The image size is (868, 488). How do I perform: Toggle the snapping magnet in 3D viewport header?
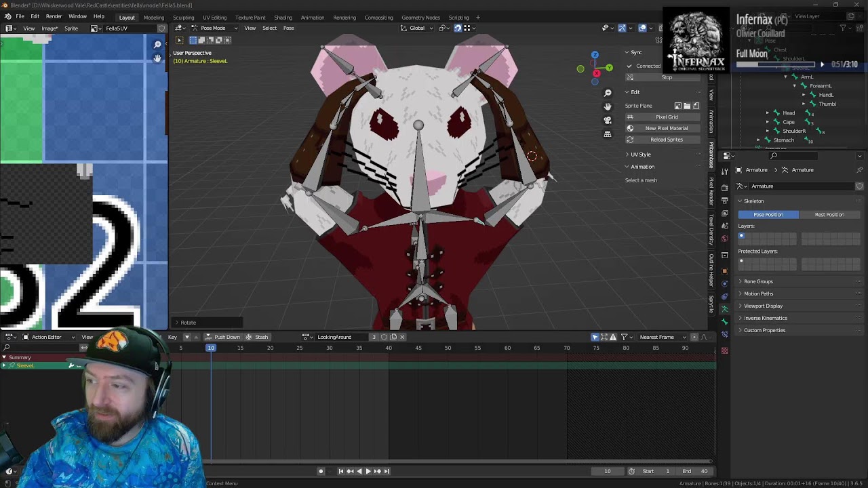coord(457,28)
